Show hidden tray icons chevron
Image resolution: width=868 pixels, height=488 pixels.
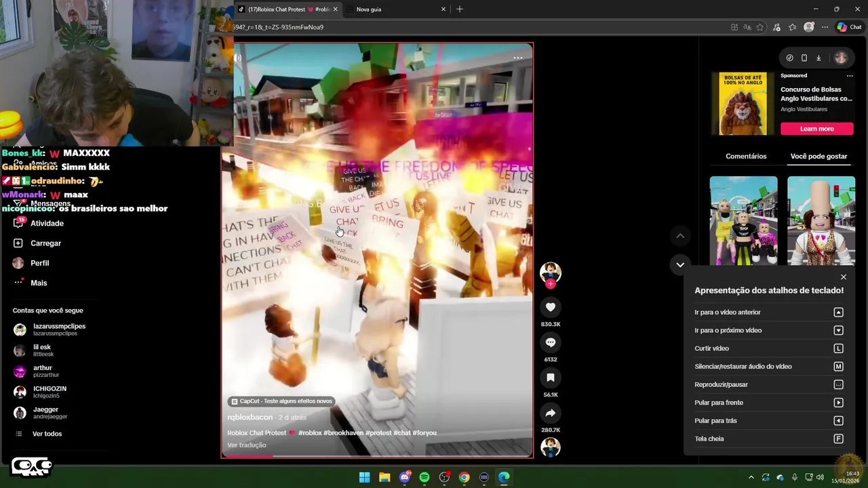751,477
